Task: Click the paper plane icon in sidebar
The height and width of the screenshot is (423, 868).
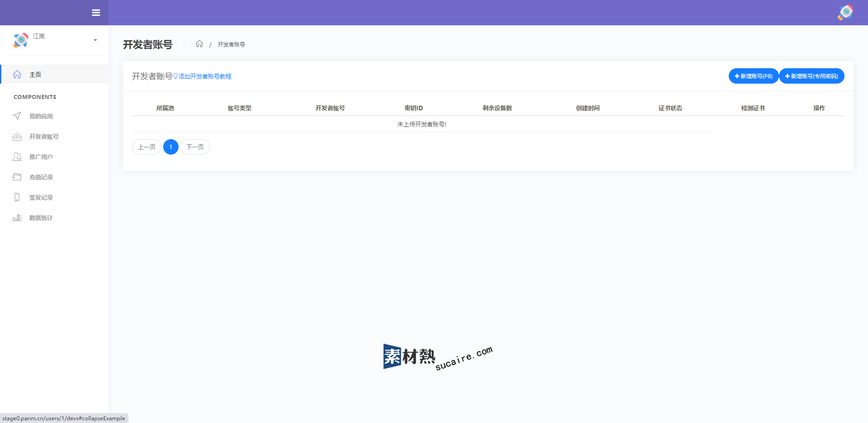Action: (x=17, y=116)
